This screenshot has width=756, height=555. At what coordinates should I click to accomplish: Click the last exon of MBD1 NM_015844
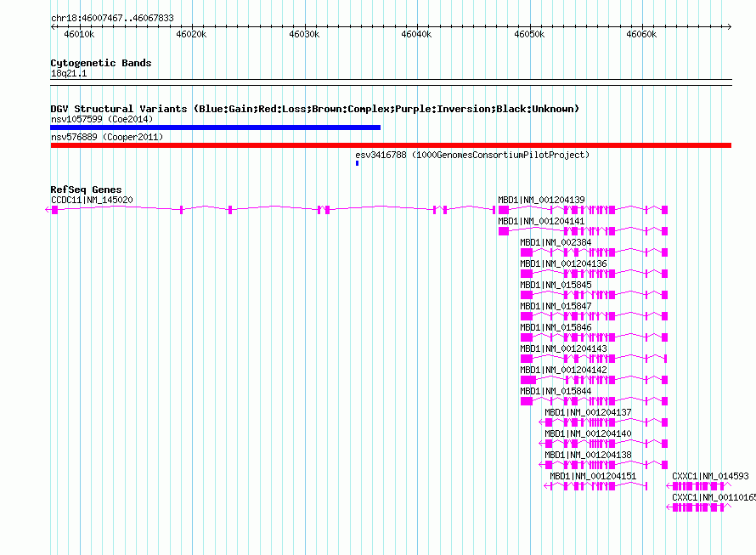[x=665, y=401]
